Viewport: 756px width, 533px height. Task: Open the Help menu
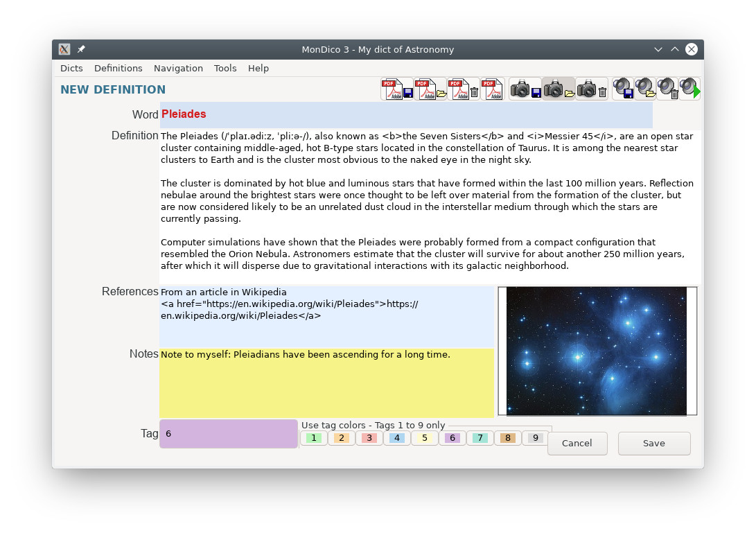[258, 69]
